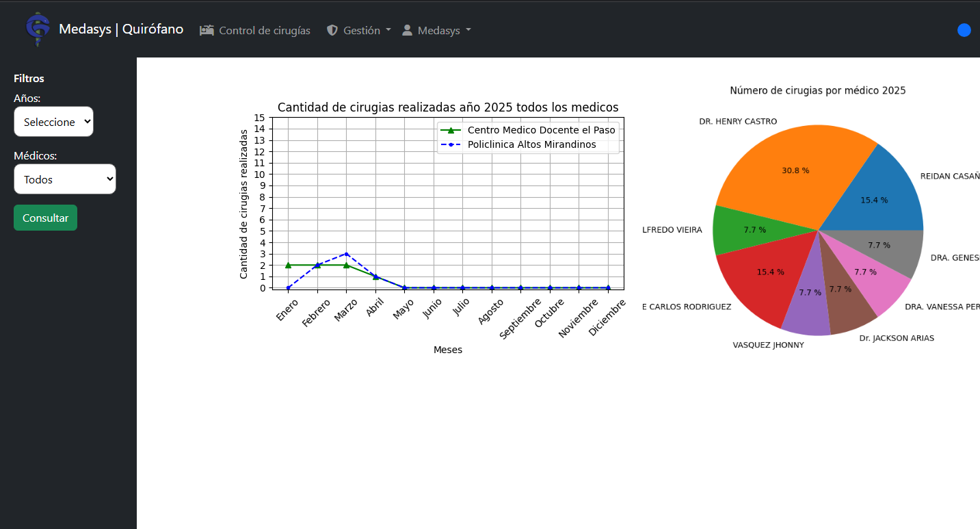
Task: Click the Control de cirugías bed icon
Action: click(207, 30)
